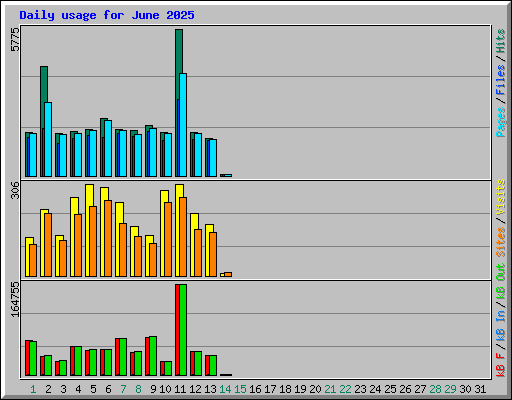Click the orange sites bar for day 6
Viewport: 512px width, 400px height.
click(108, 238)
